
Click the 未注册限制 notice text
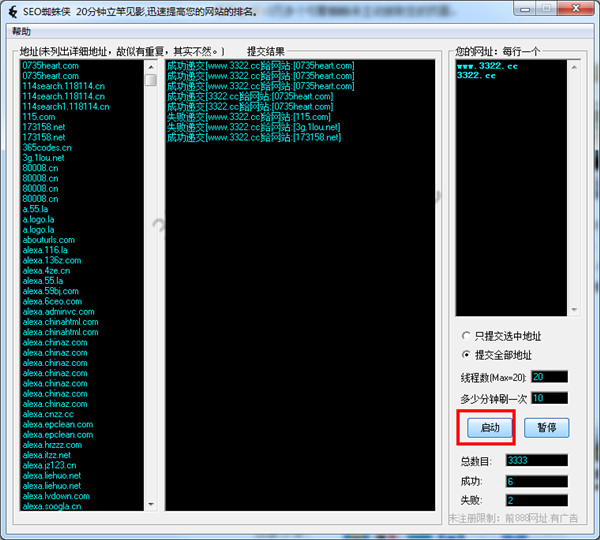(513, 518)
